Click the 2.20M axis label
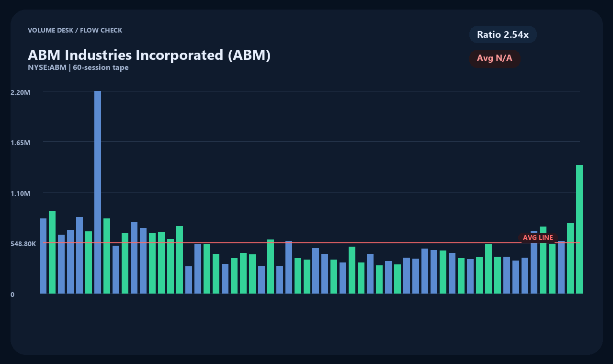 (x=21, y=92)
